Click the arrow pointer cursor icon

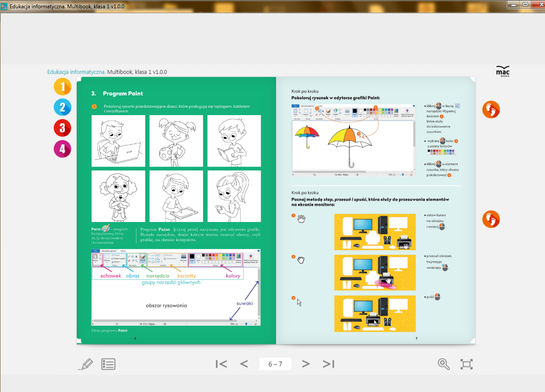(300, 303)
